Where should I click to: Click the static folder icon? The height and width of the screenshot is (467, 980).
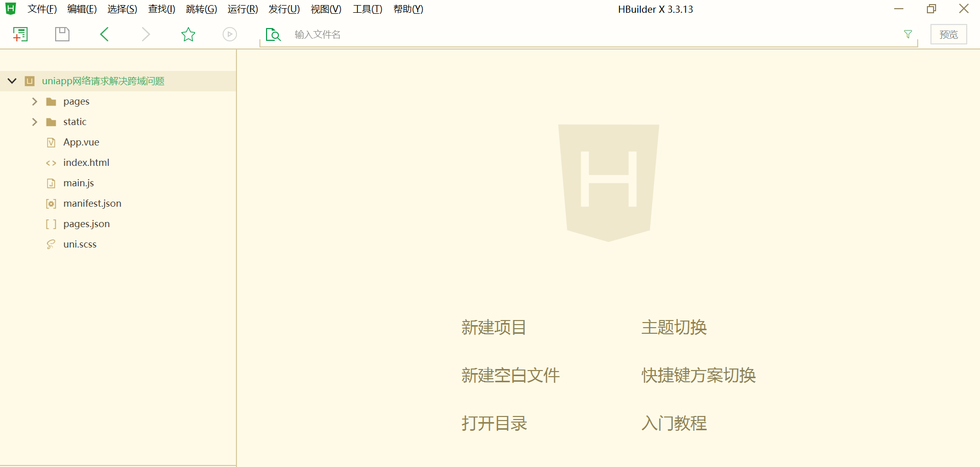click(51, 122)
